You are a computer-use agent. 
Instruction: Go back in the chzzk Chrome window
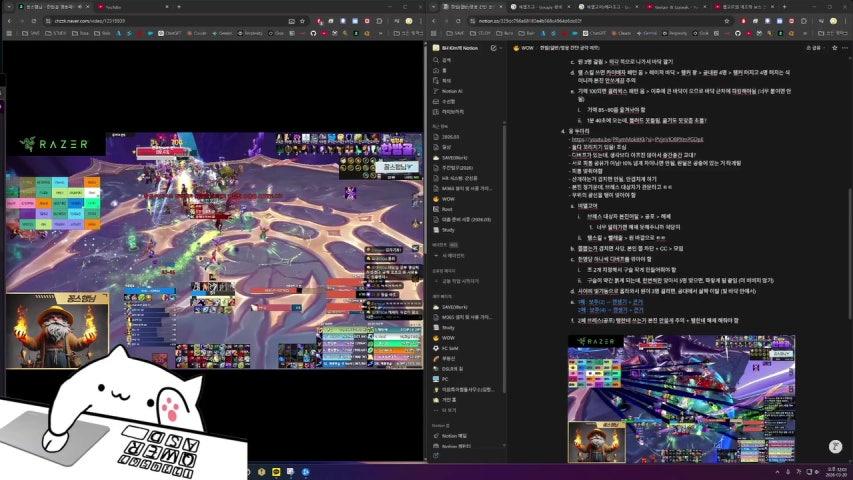[9, 21]
